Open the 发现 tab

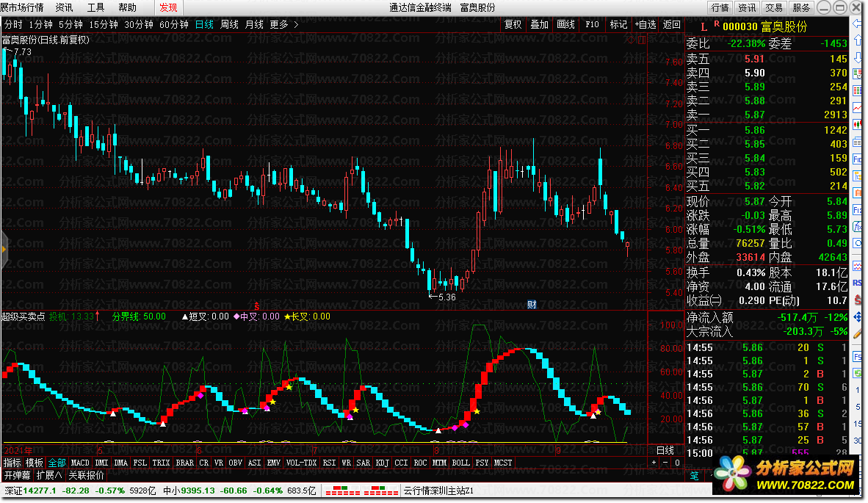(x=168, y=7)
